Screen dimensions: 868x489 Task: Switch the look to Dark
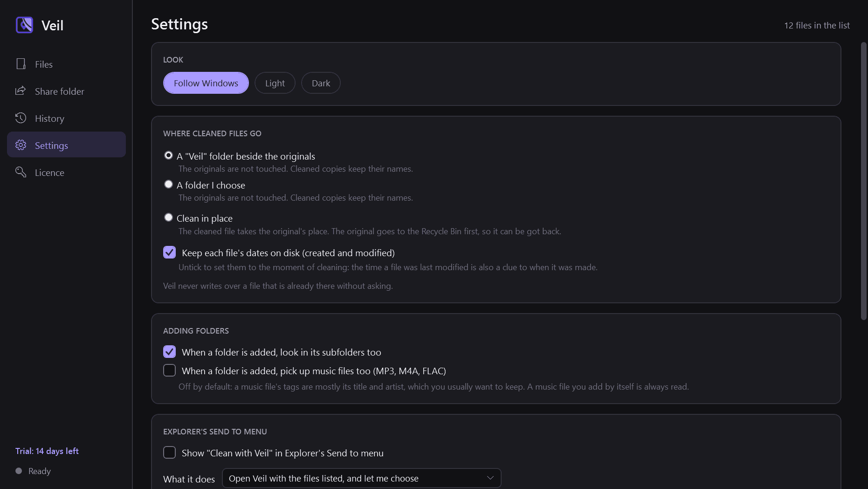[321, 83]
